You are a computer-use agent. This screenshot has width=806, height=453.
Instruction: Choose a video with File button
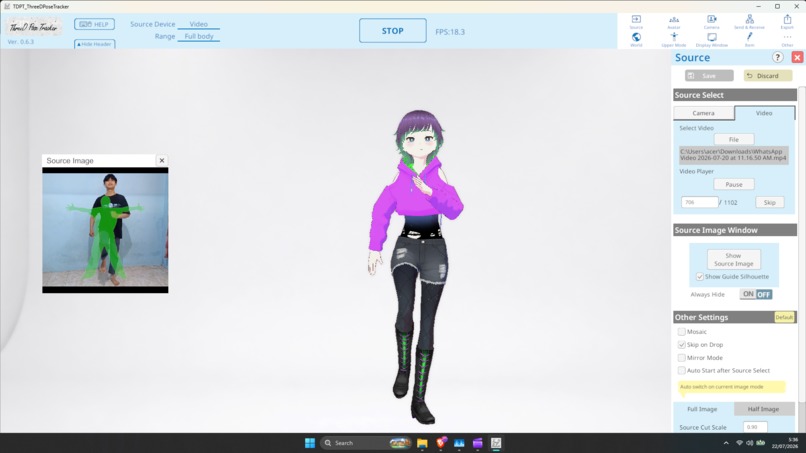[x=734, y=139]
